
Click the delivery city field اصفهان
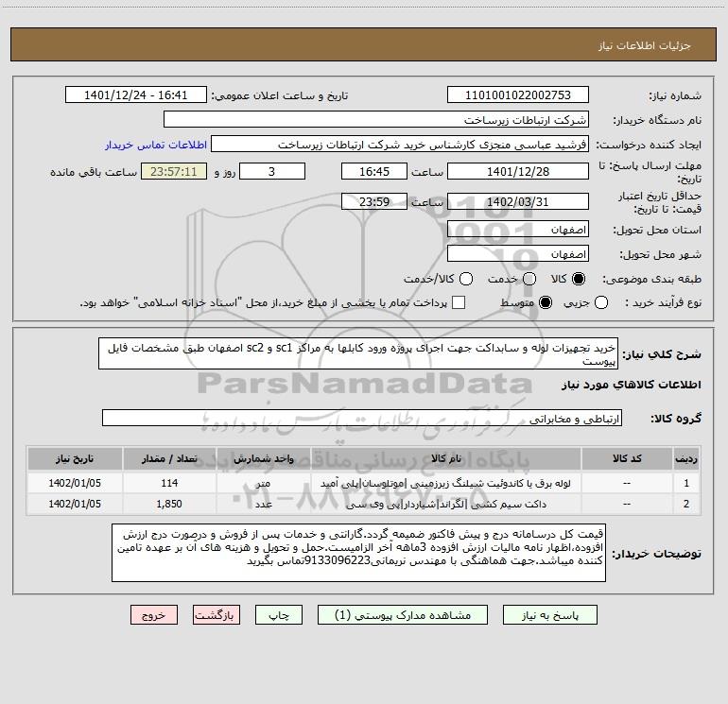(518, 253)
